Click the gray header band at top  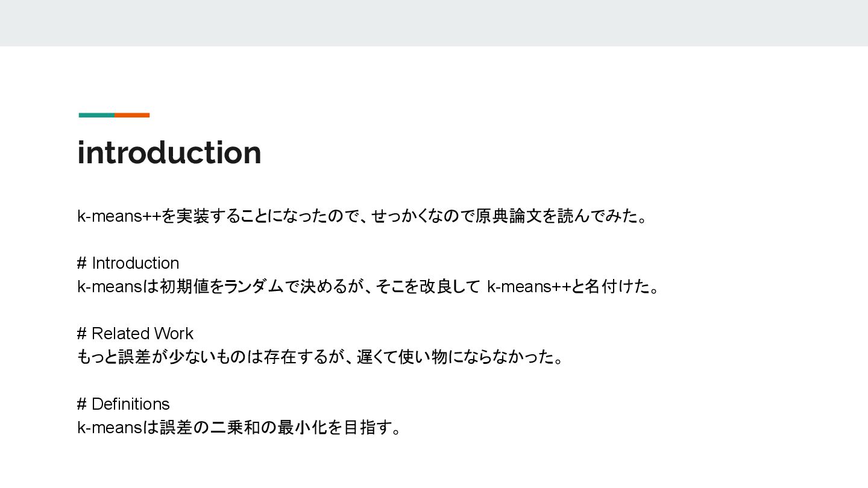[x=434, y=23]
